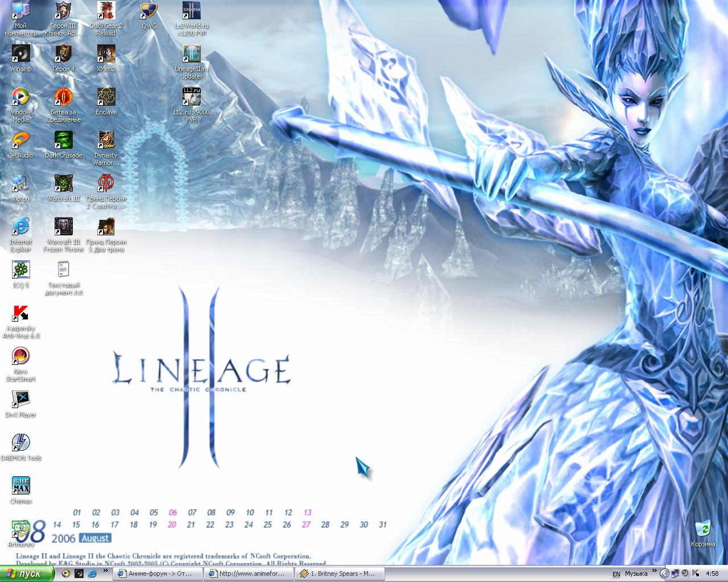Click the EN language indicator

[x=617, y=574]
